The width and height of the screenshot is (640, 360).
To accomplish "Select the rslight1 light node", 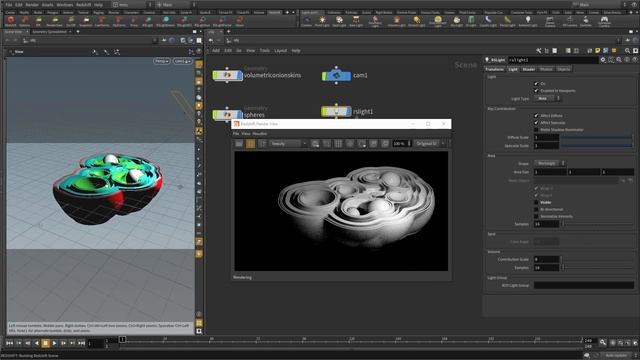I will (x=336, y=111).
